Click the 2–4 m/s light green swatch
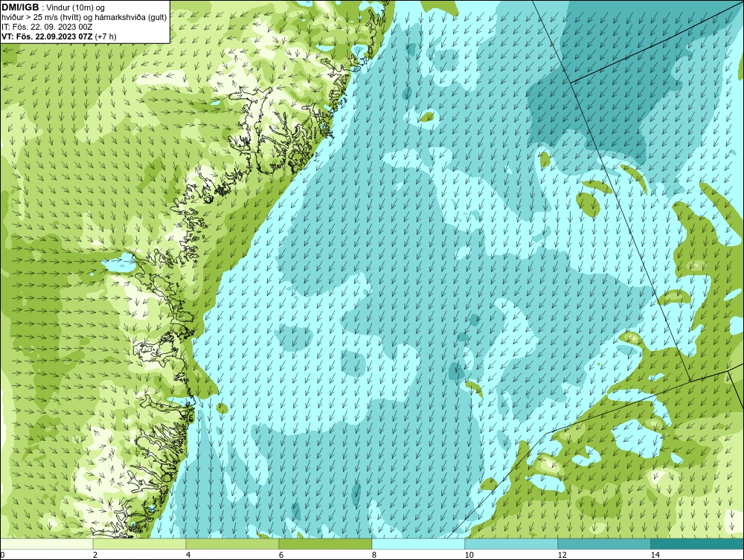744x560 pixels. pyautogui.click(x=140, y=544)
